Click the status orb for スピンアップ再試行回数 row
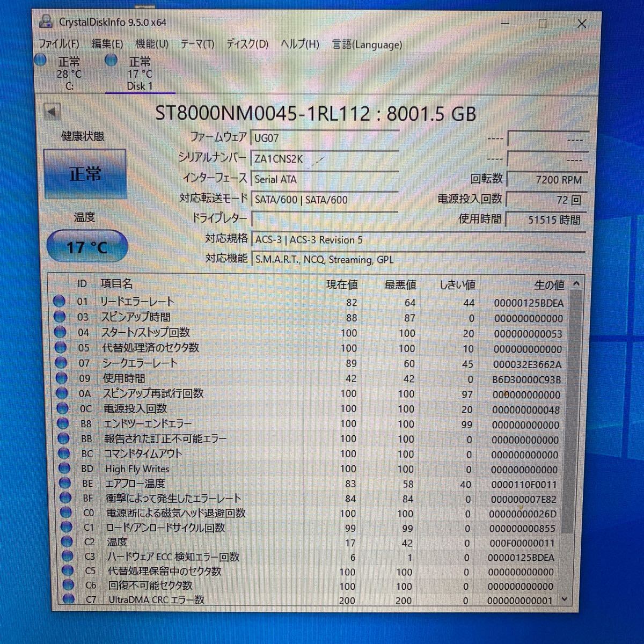This screenshot has height=644, width=644. (63, 393)
